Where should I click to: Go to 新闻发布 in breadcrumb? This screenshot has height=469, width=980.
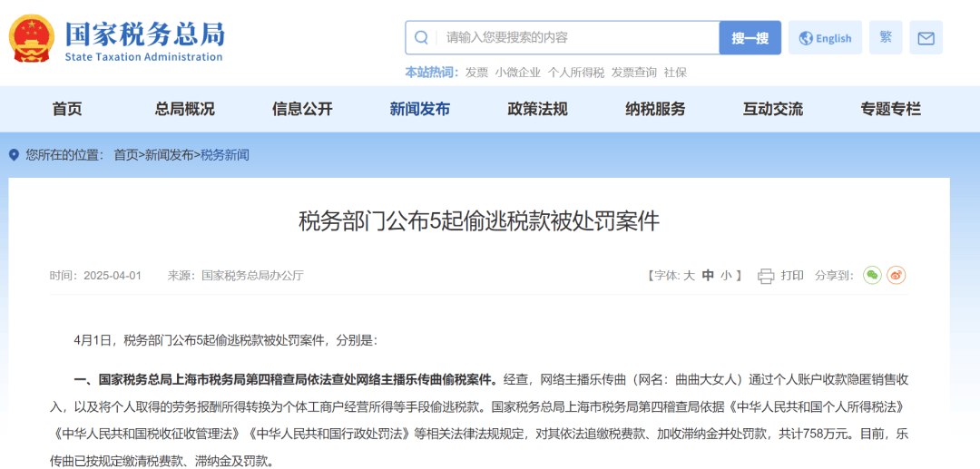pos(170,155)
